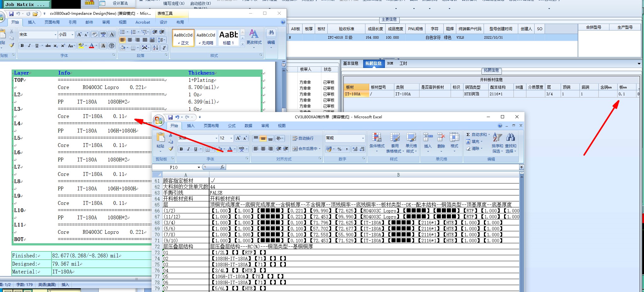Open Word font size dropdown showing 小四
Screen dimensions: 644x292
[72, 35]
